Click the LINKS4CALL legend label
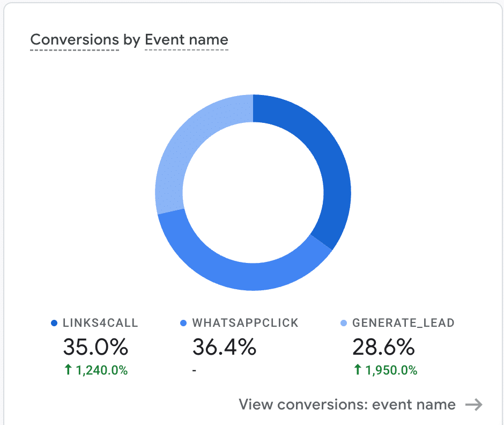Image resolution: width=504 pixels, height=425 pixels. click(100, 323)
